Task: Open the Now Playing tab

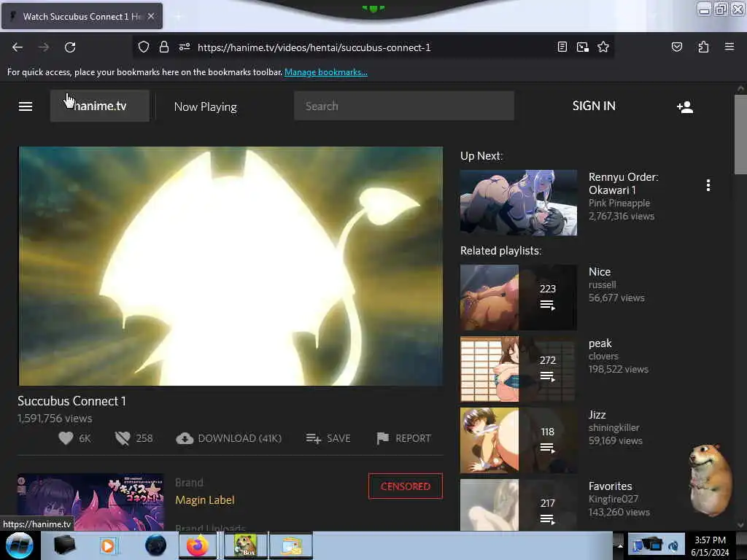Action: 205,106
